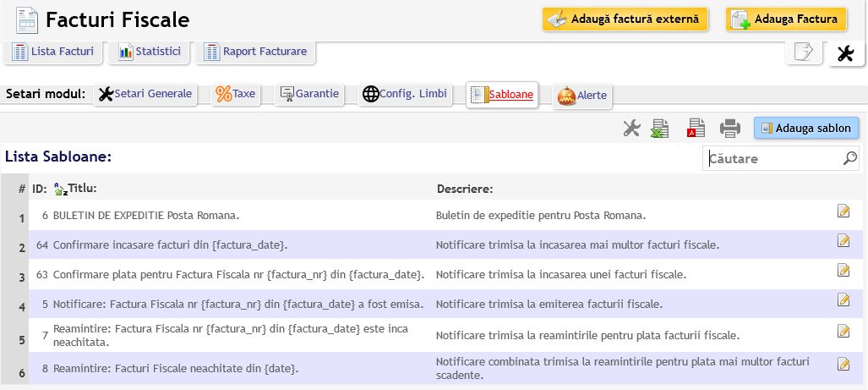This screenshot has width=868, height=390.
Task: Open Setari Generale module settings
Action: [x=145, y=94]
